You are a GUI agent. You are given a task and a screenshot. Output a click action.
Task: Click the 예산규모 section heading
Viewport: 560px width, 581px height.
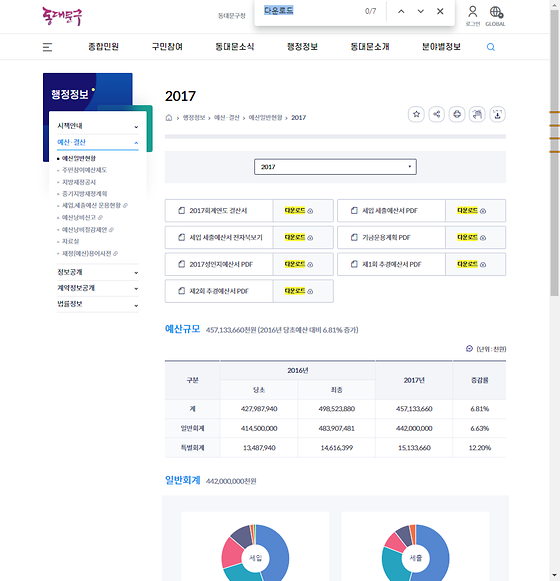[x=182, y=329]
